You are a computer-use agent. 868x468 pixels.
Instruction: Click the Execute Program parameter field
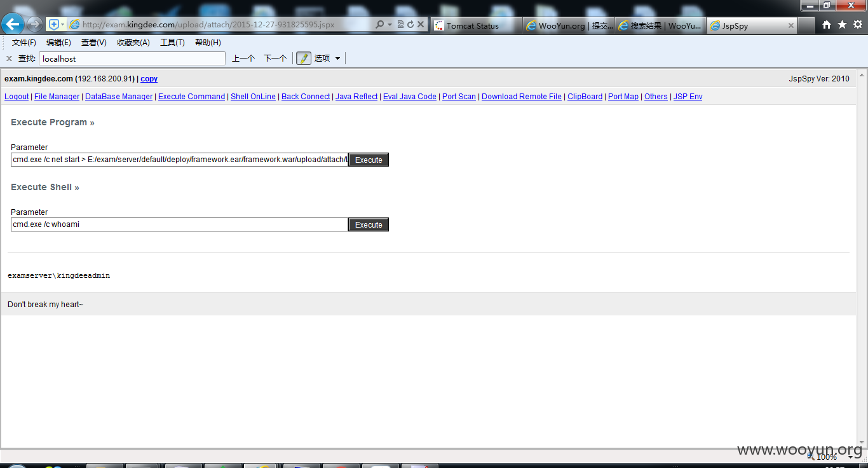click(180, 160)
